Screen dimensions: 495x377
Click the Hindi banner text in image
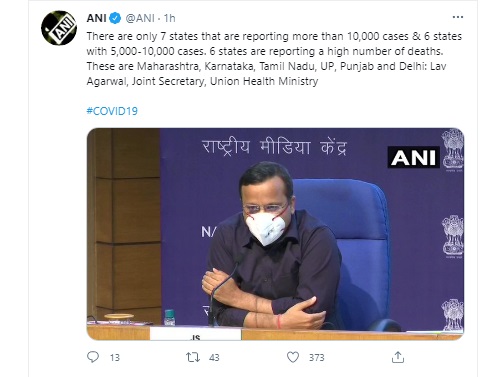[x=274, y=147]
